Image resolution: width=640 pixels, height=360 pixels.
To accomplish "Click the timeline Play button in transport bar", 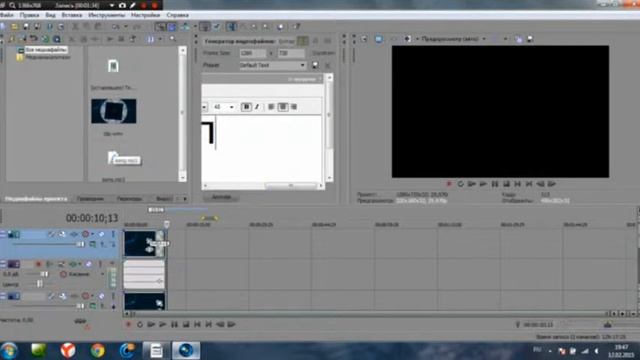I will click(x=163, y=324).
